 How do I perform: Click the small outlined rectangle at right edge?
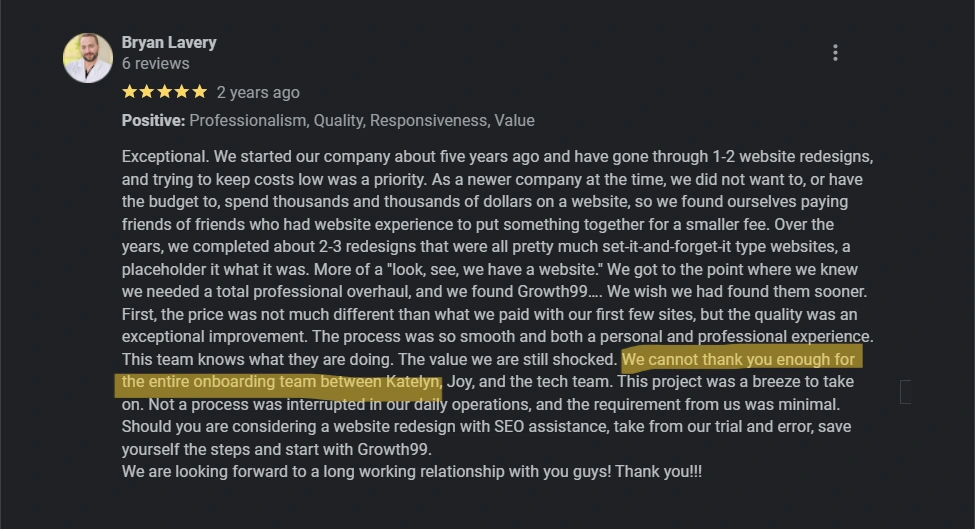[x=905, y=392]
